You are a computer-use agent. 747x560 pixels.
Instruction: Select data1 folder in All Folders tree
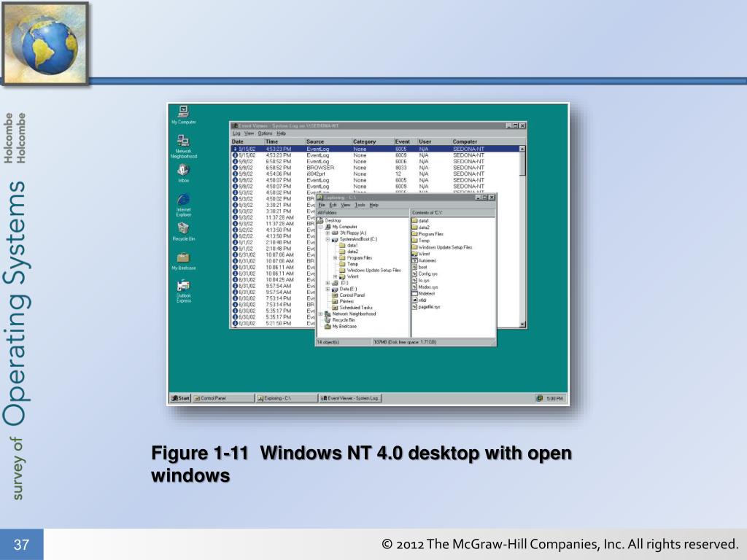click(x=348, y=246)
